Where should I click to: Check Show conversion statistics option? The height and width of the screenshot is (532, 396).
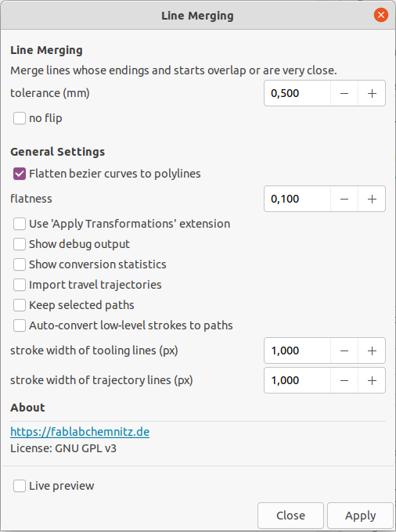coord(20,264)
